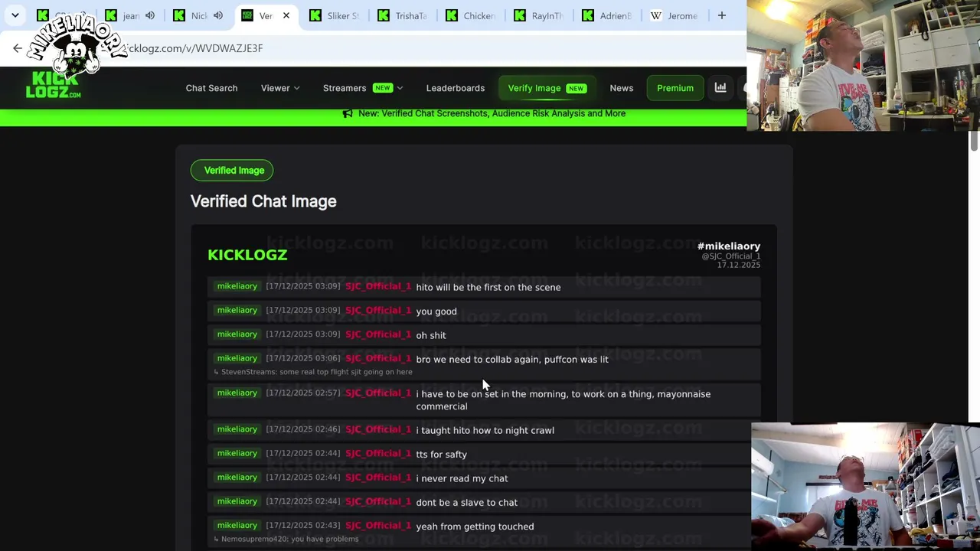Open the News page
Screen dimensions: 980x551
coord(622,88)
